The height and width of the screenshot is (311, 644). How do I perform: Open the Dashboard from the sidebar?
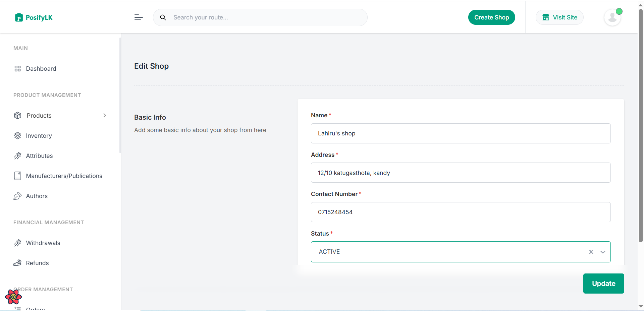click(41, 68)
